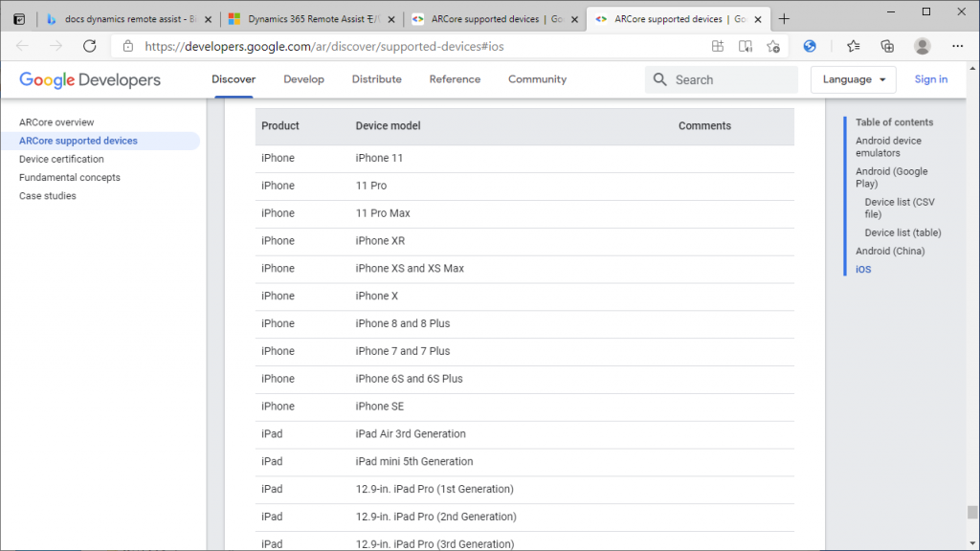Expand the Language dropdown
This screenshot has width=980, height=551.
click(853, 79)
